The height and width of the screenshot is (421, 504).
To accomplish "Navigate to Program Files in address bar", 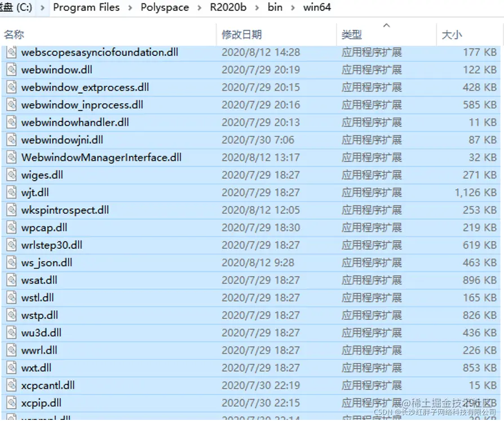I will pyautogui.click(x=86, y=7).
